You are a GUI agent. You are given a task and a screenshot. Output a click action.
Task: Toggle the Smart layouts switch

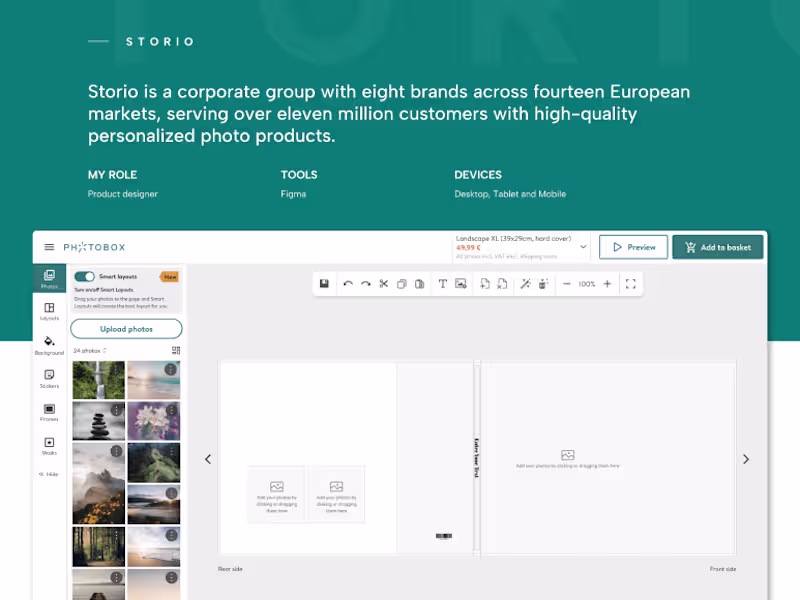coord(84,277)
